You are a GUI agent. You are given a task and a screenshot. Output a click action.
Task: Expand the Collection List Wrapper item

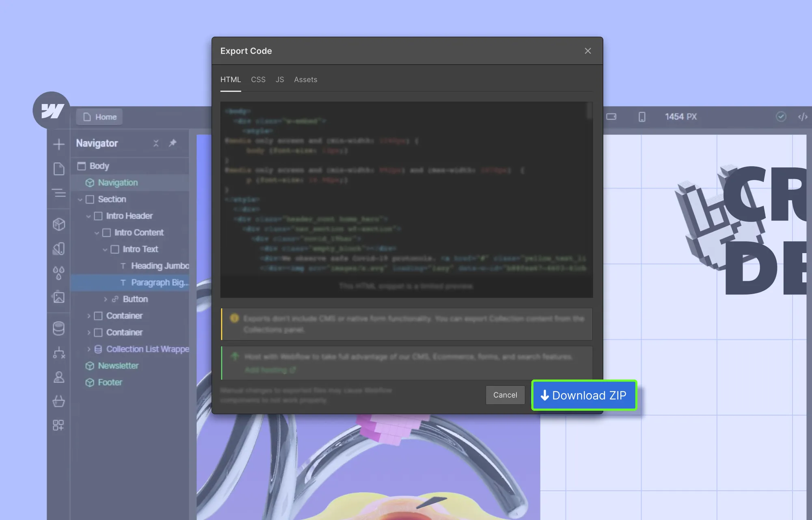point(89,349)
